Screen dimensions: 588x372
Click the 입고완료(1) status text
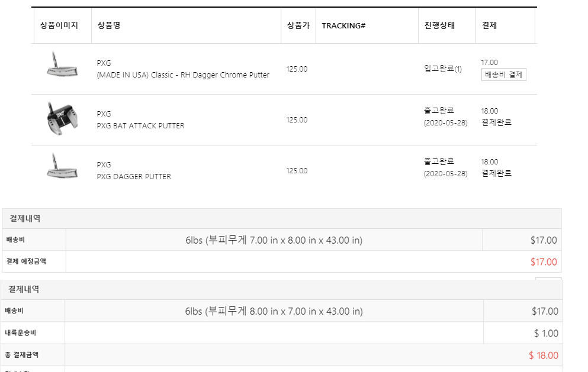tap(443, 69)
